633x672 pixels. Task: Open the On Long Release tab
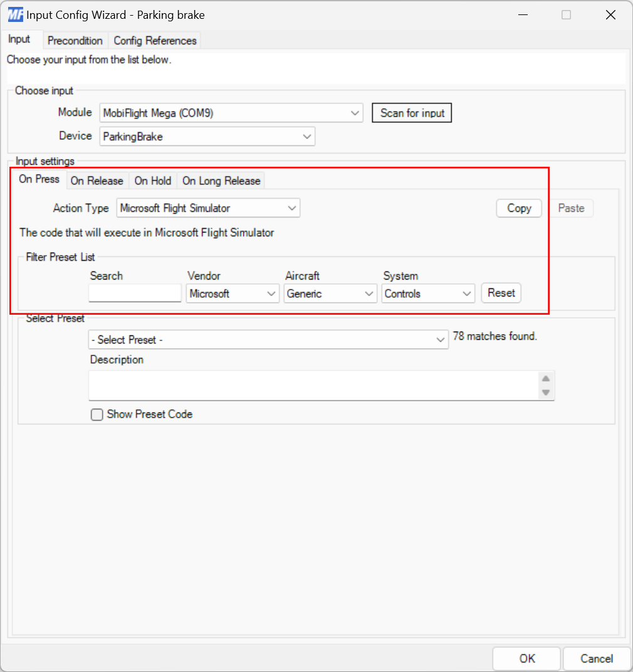tap(221, 181)
